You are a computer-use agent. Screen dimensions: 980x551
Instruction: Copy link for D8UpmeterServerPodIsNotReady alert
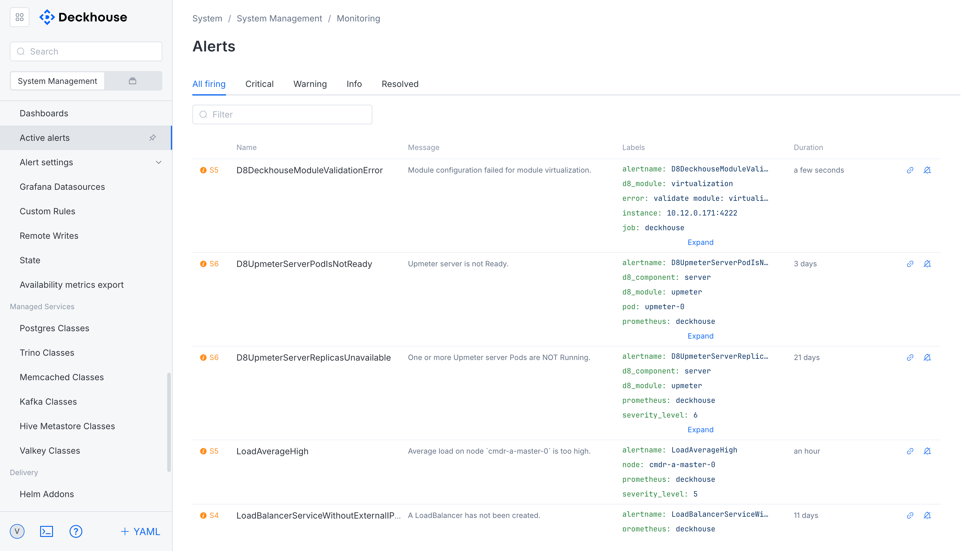[910, 264]
